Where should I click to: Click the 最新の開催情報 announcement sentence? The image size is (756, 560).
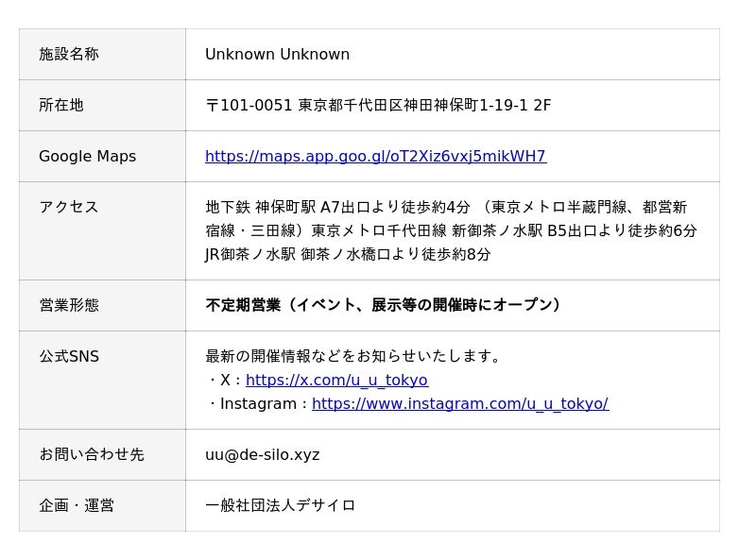pyautogui.click(x=354, y=357)
